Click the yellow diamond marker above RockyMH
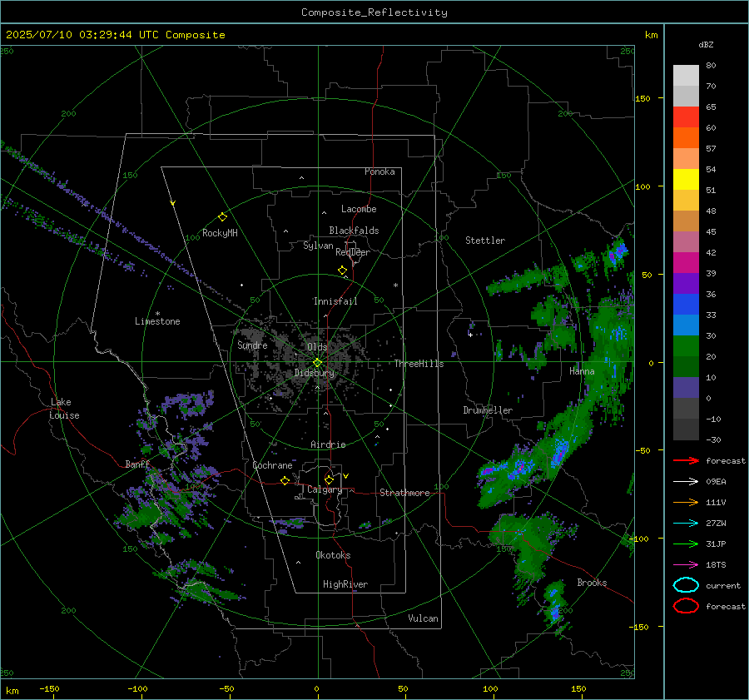Viewport: 749px width, 700px height. coord(222,217)
